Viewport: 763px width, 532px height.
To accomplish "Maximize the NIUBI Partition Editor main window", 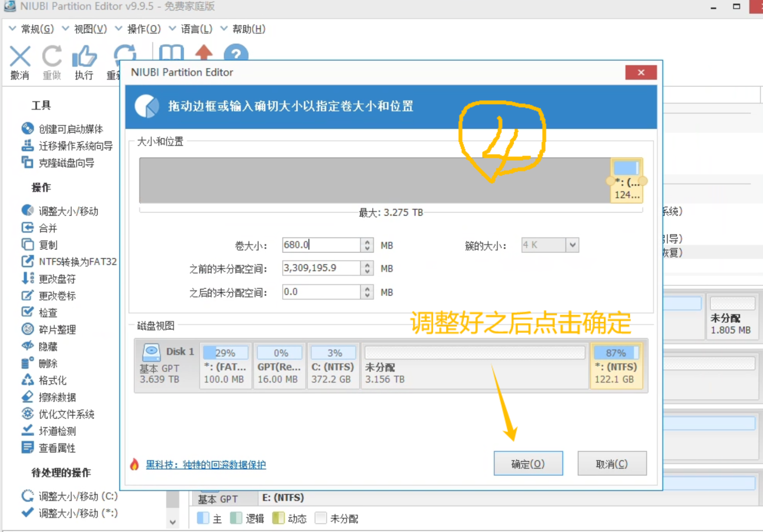I will tap(737, 7).
